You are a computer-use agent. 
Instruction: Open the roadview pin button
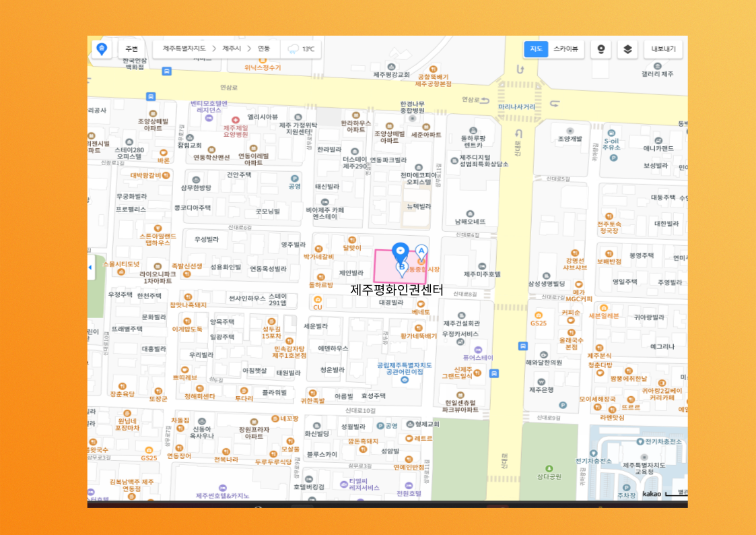[600, 49]
